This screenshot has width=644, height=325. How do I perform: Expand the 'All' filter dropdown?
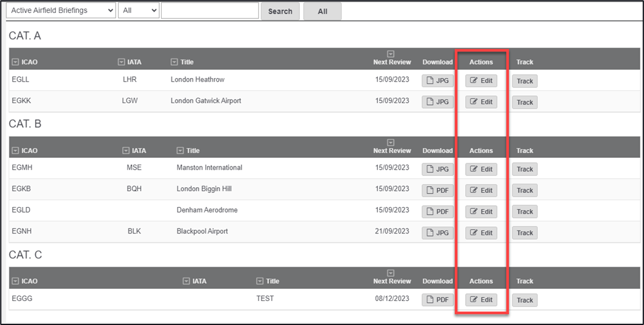point(138,10)
